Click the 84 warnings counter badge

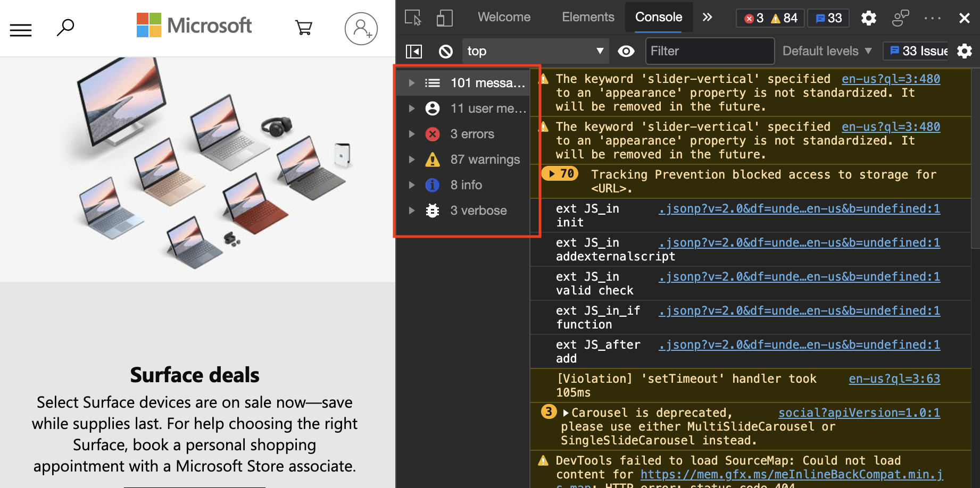pyautogui.click(x=784, y=18)
